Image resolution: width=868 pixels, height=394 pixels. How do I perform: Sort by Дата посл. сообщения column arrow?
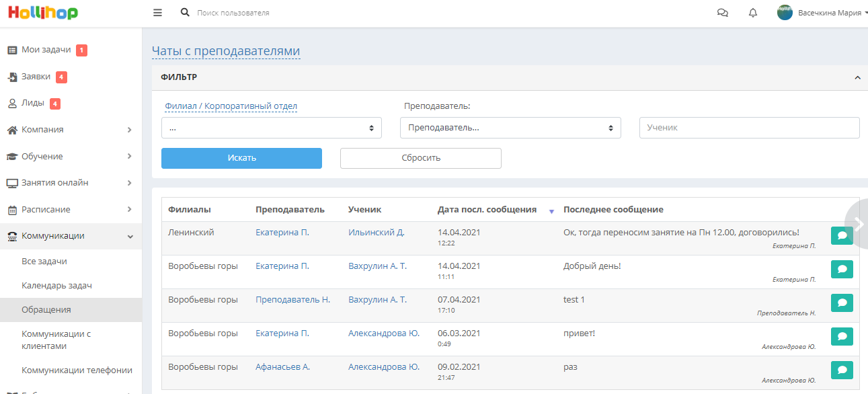[551, 211]
